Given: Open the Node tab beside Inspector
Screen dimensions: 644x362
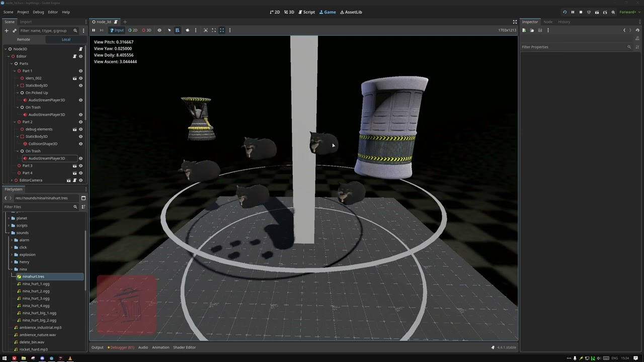Looking at the screenshot, I should click(548, 22).
